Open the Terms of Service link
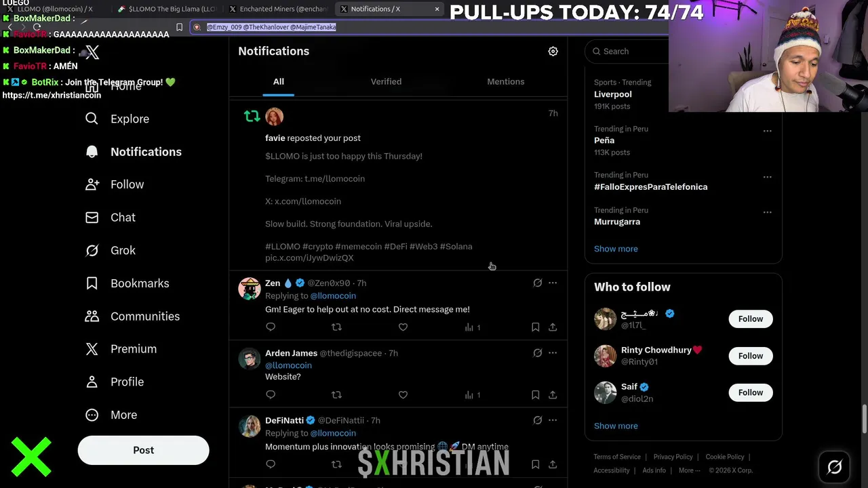 [617, 457]
